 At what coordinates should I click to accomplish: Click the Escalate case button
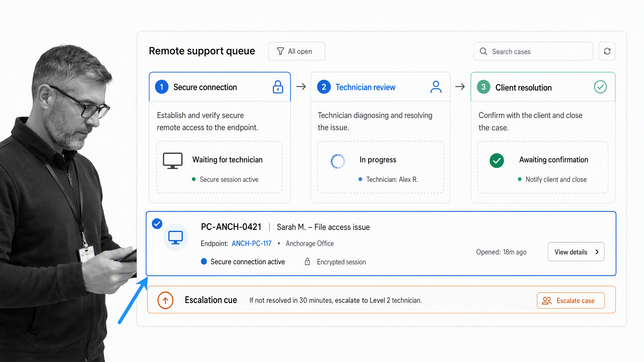pos(571,301)
